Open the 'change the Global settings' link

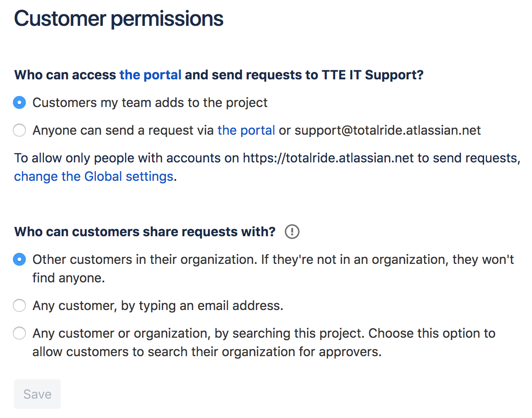click(x=94, y=176)
